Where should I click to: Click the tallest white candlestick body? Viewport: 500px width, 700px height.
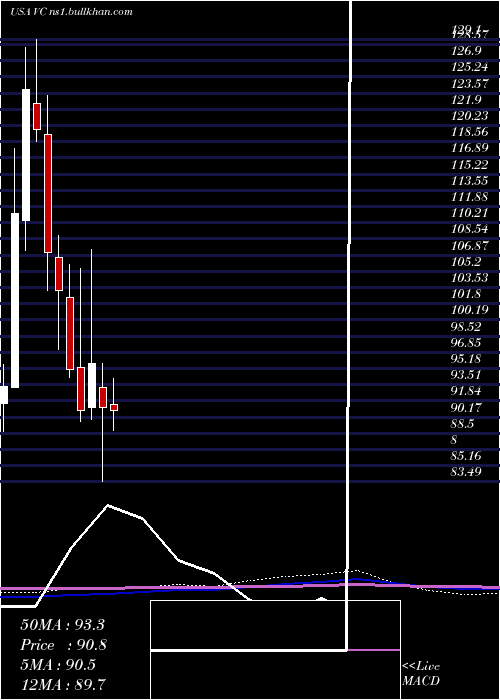15,300
